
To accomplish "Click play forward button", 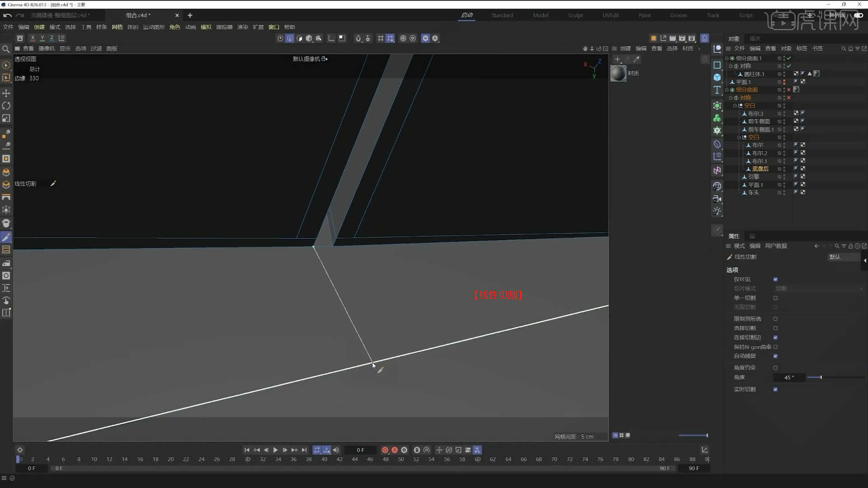I will click(x=275, y=450).
